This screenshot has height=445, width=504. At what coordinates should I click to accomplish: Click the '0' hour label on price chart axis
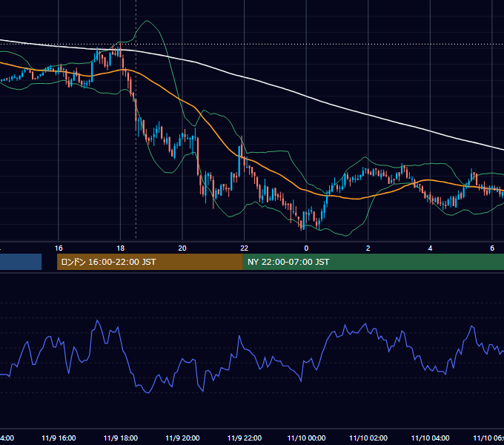point(306,248)
